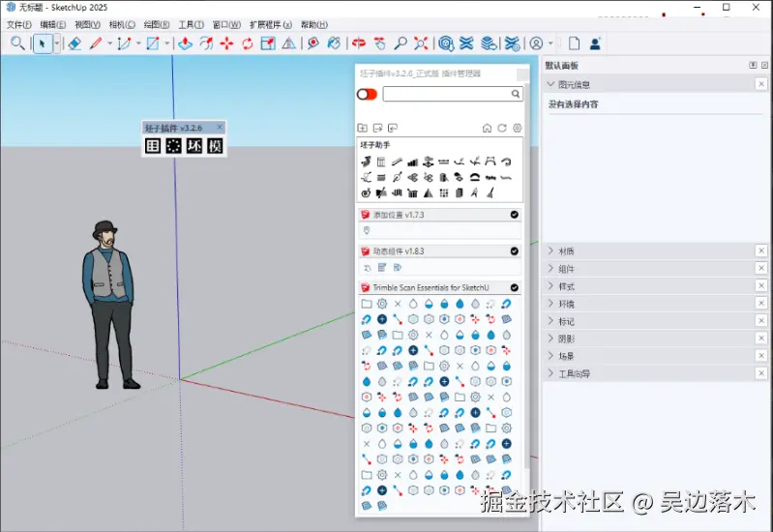Click the Search magnifier in the main toolbar
This screenshot has height=532, width=773.
click(x=17, y=44)
